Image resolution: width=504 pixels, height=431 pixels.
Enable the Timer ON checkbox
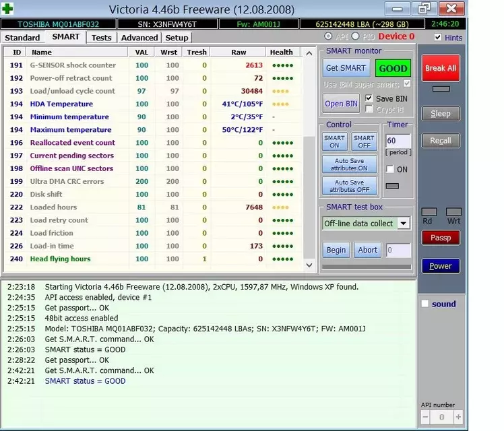pyautogui.click(x=390, y=169)
